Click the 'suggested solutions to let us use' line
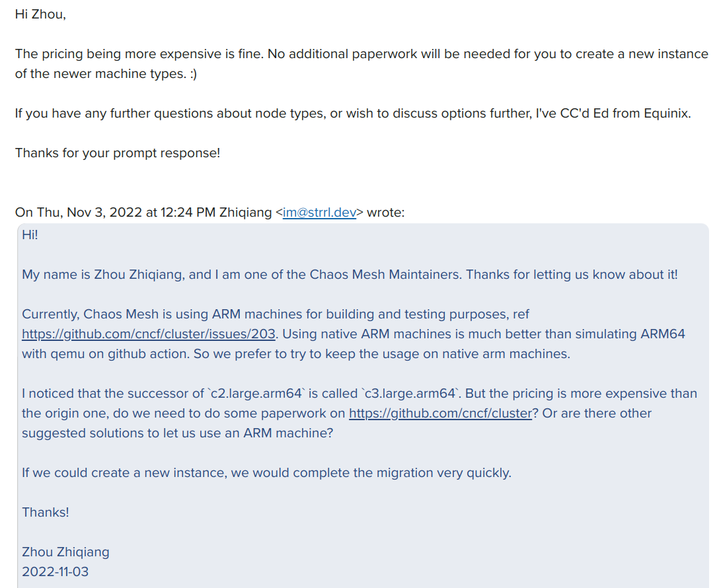The image size is (721, 588). [x=178, y=433]
